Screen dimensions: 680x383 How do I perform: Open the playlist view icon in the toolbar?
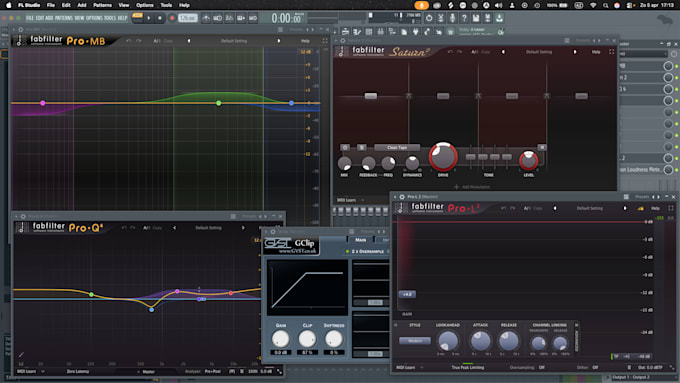click(x=345, y=32)
